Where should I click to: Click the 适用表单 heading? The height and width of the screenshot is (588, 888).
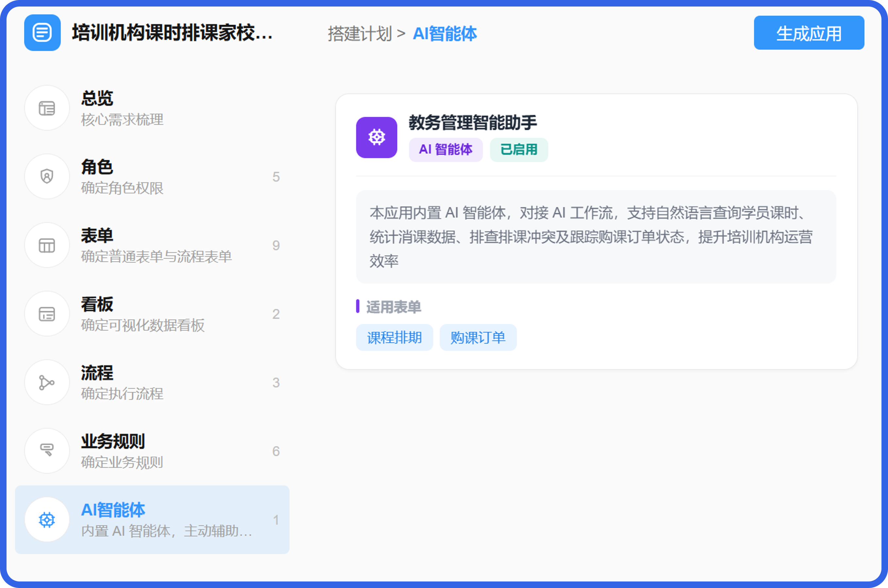(394, 307)
